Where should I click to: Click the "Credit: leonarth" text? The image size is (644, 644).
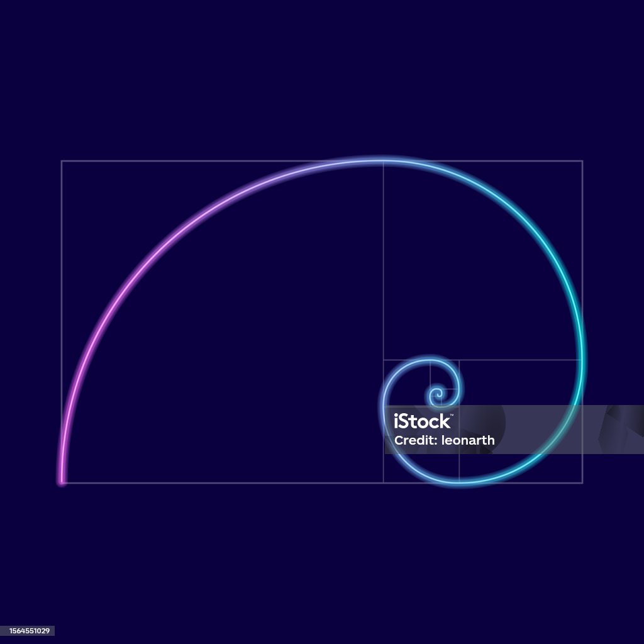coord(444,440)
